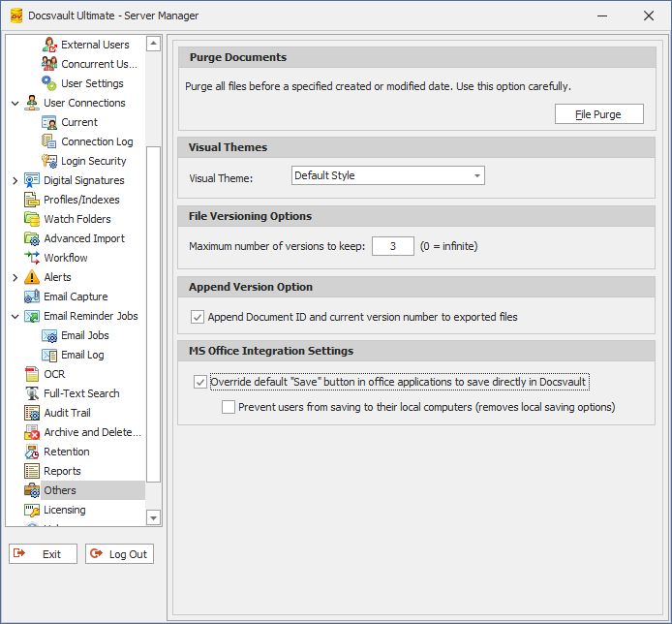The image size is (672, 624).
Task: Click the OCR document icon
Action: coord(32,374)
